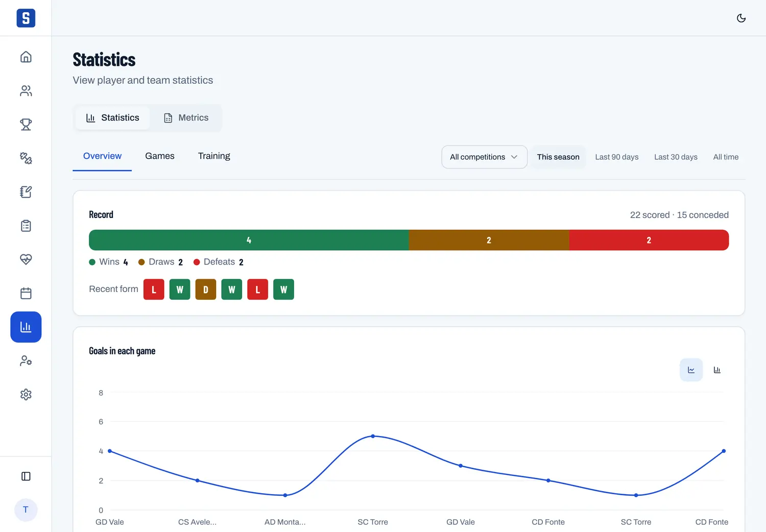Screen dimensions: 766x532
Task: Open the user settings sidebar icon
Action: tap(26, 361)
